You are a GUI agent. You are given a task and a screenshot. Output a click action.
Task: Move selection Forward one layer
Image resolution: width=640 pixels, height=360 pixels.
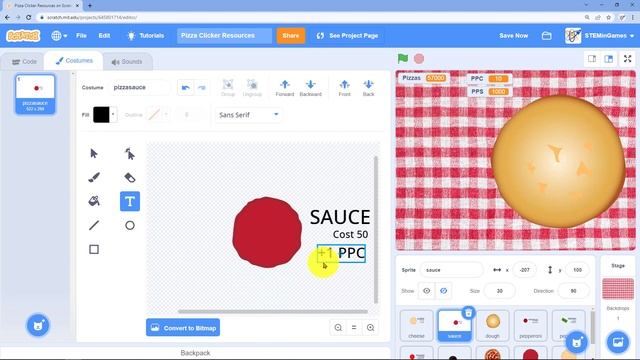point(285,88)
